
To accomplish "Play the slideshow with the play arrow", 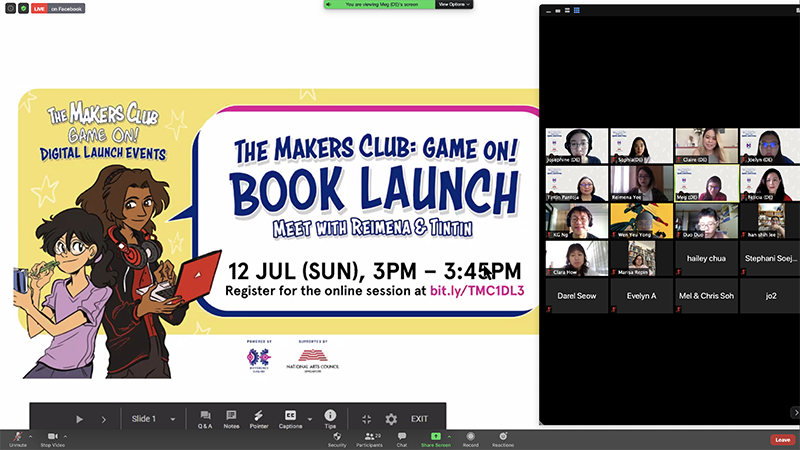I will coord(80,419).
